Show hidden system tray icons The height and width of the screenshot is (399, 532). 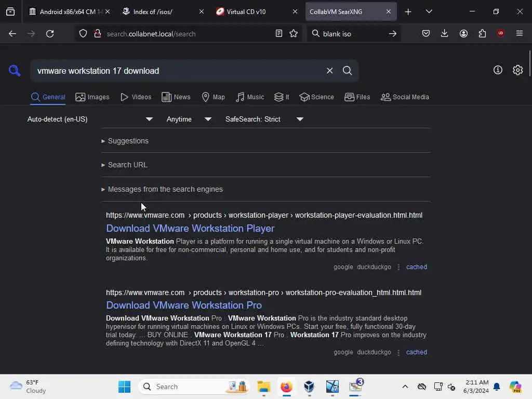405,387
